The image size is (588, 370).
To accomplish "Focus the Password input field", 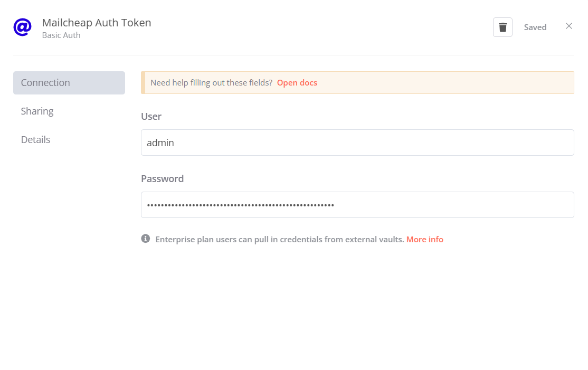I will [357, 205].
